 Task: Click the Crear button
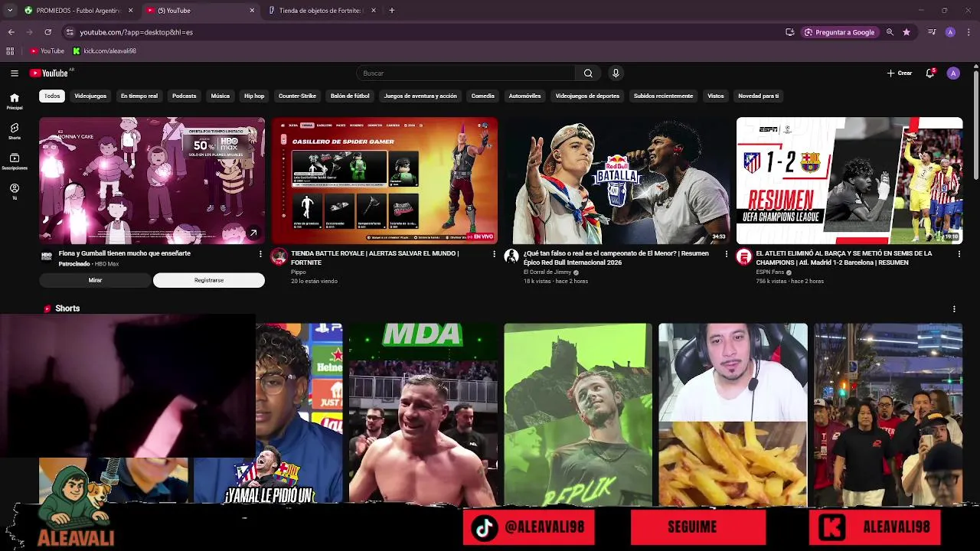[900, 73]
